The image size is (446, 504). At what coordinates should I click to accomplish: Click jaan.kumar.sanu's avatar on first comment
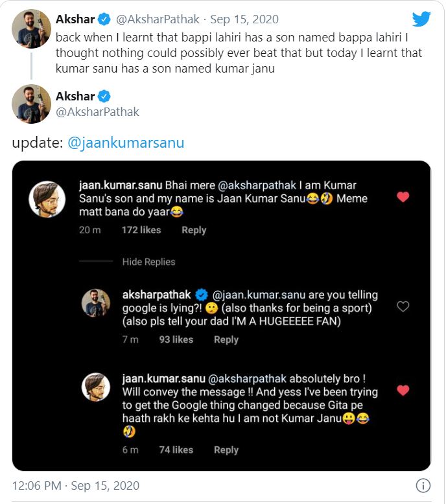[x=47, y=199]
